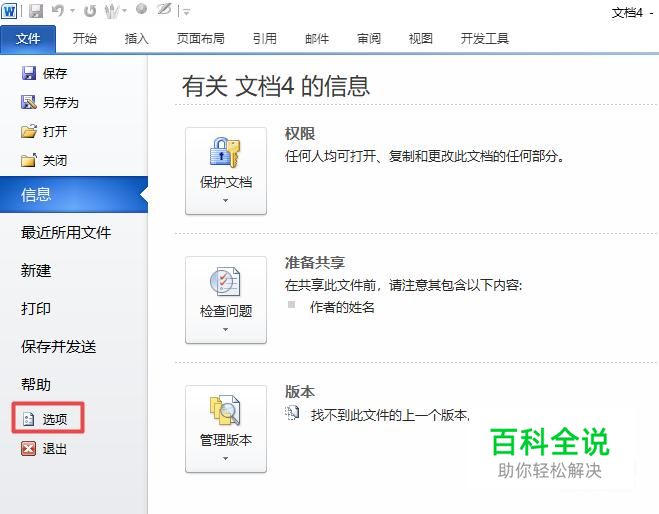659x514 pixels.
Task: Switch to the 开发工具 (Developer) tab
Action: click(x=485, y=39)
